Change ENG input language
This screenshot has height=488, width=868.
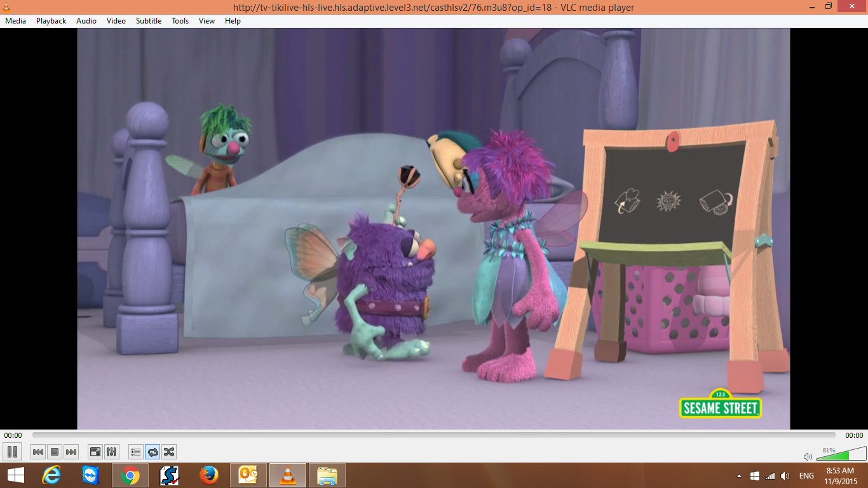pos(806,475)
